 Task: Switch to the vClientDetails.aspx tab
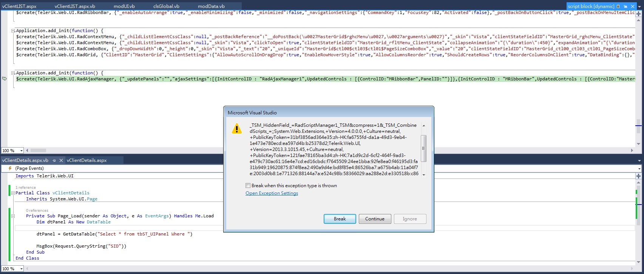(x=87, y=160)
